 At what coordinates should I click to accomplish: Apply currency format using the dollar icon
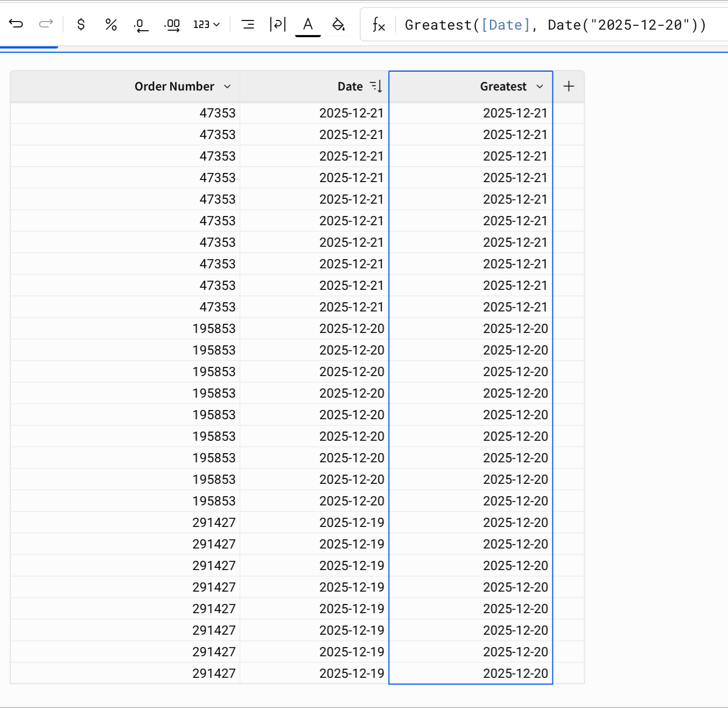point(81,24)
